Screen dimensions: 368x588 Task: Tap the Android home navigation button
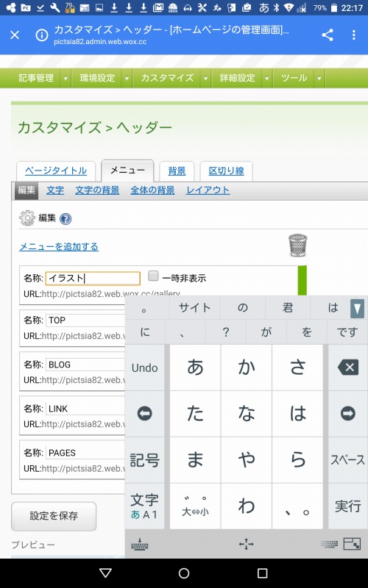pos(183,573)
